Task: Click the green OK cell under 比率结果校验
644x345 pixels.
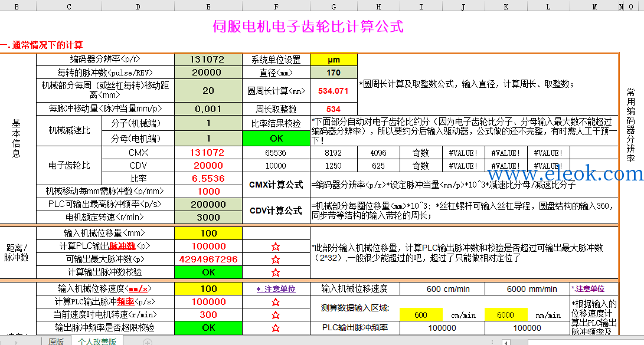Action: tap(276, 138)
